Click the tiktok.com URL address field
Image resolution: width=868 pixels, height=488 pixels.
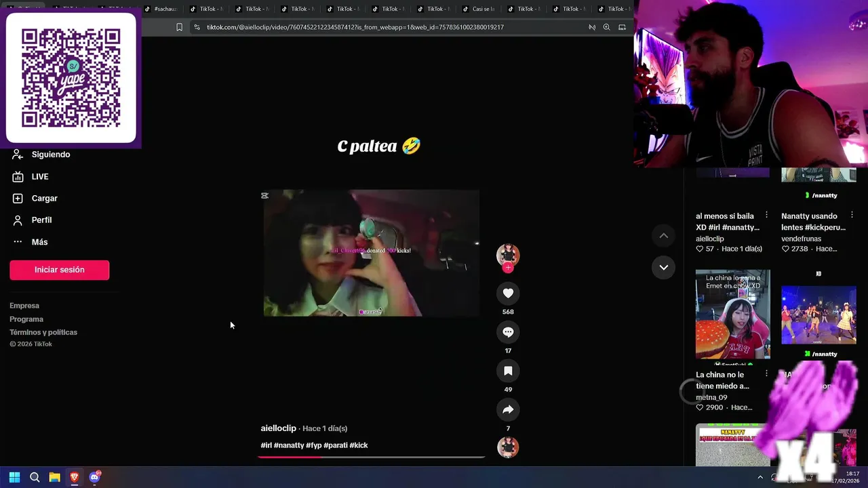[355, 27]
